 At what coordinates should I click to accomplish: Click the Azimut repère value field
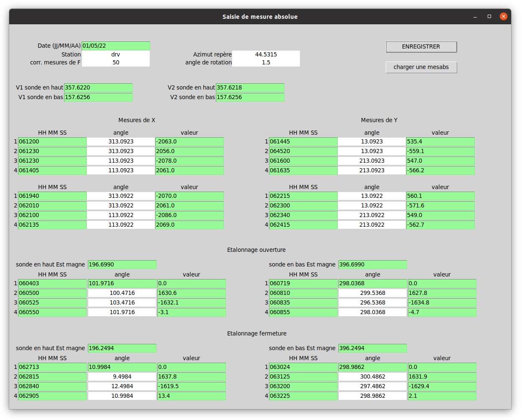tap(266, 55)
